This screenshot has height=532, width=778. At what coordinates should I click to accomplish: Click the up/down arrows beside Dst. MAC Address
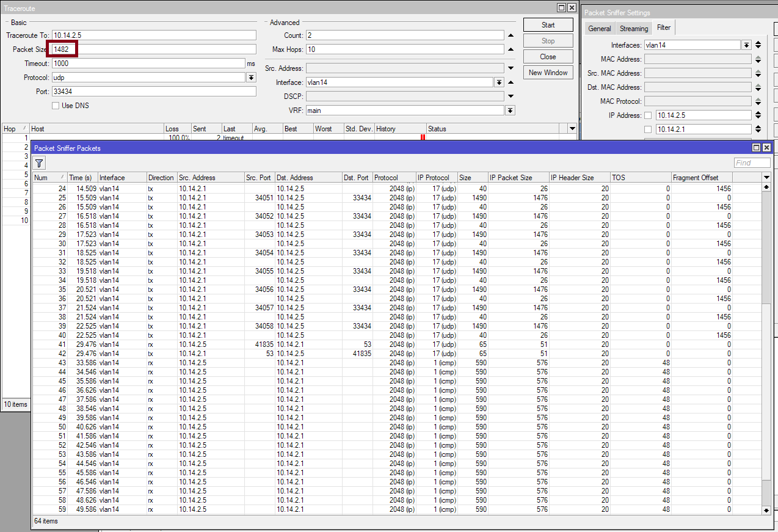coord(758,87)
